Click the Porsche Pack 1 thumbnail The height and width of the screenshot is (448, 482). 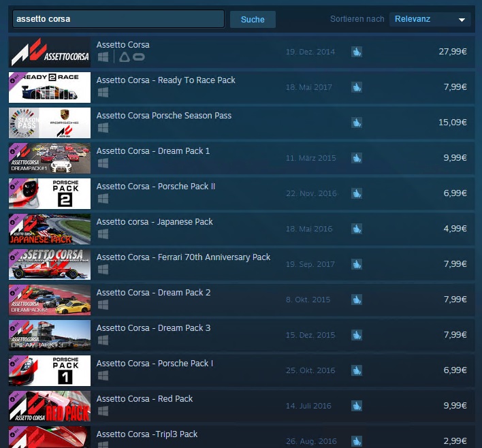50,370
